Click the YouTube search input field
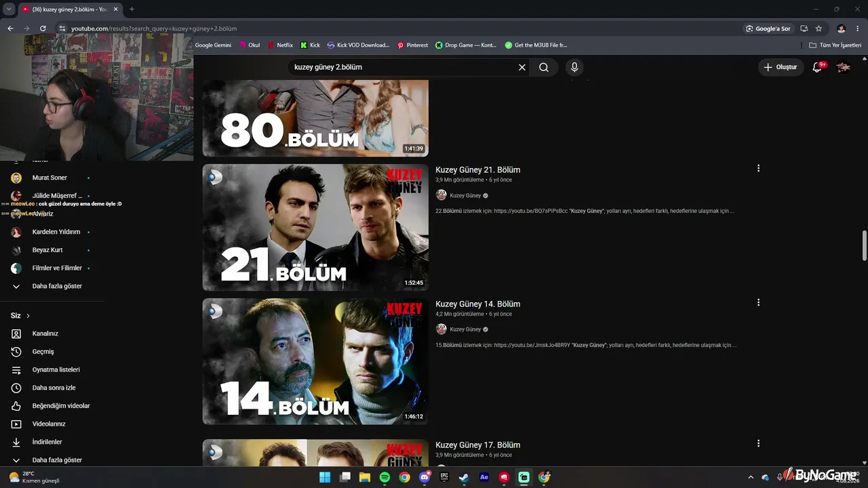 [x=403, y=67]
